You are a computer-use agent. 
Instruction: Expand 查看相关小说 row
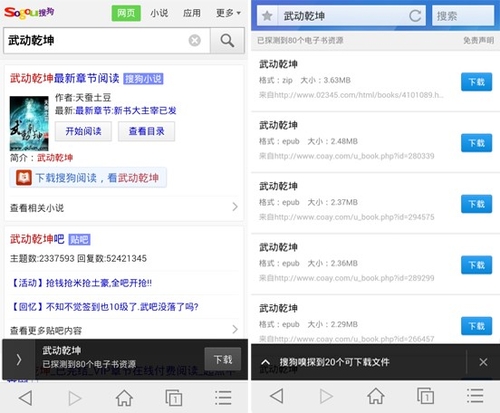(x=124, y=207)
